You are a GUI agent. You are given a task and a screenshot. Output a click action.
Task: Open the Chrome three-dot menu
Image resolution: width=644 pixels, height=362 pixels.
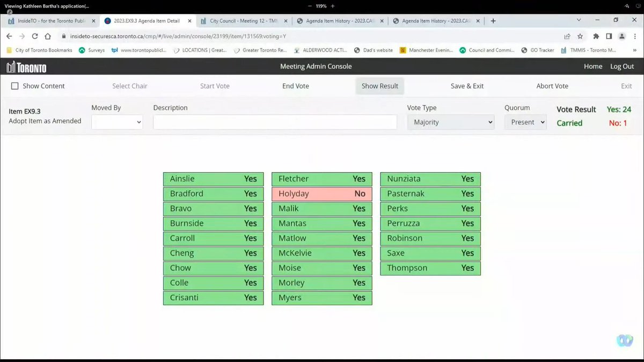tap(634, 36)
